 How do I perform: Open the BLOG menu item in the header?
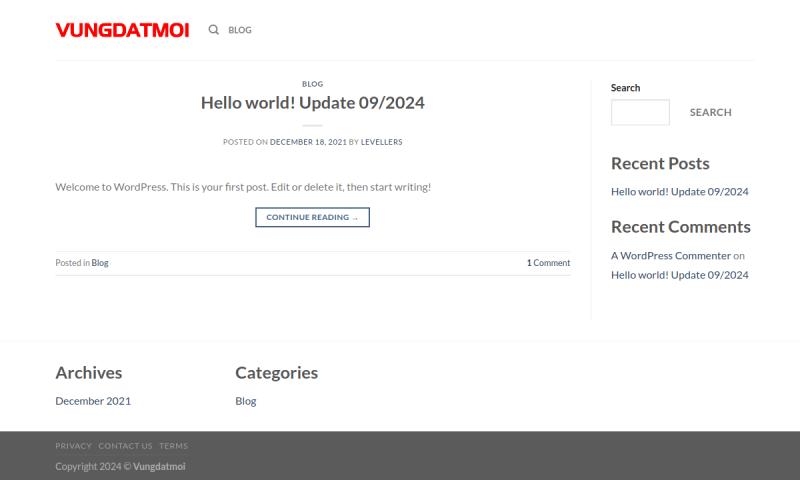click(x=240, y=30)
